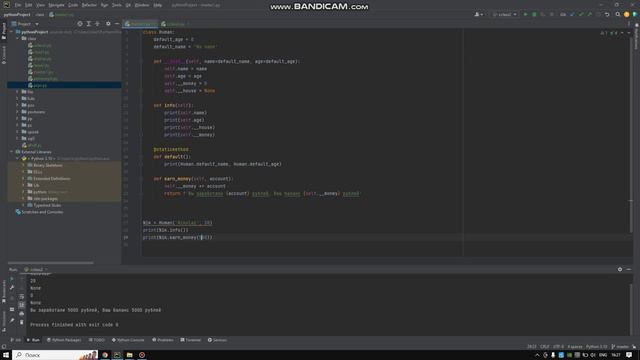Toggle the Project side tool window button
Screen dimensions: 640x360
point(4,31)
